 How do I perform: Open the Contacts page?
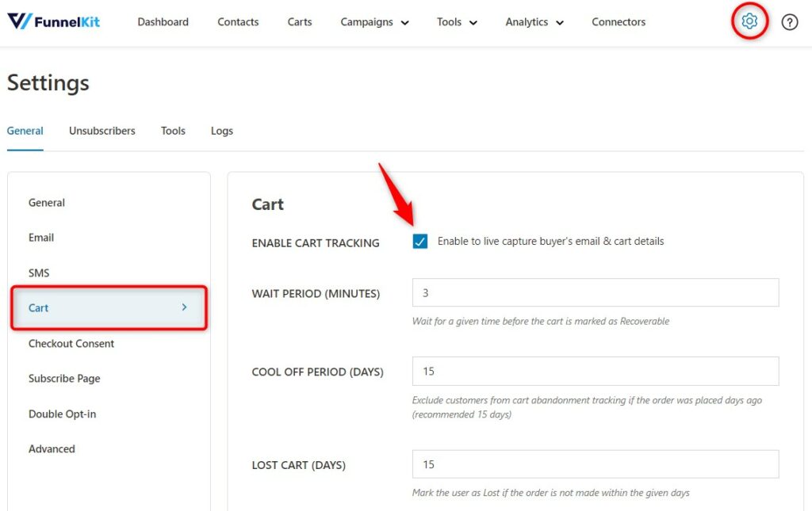tap(238, 22)
